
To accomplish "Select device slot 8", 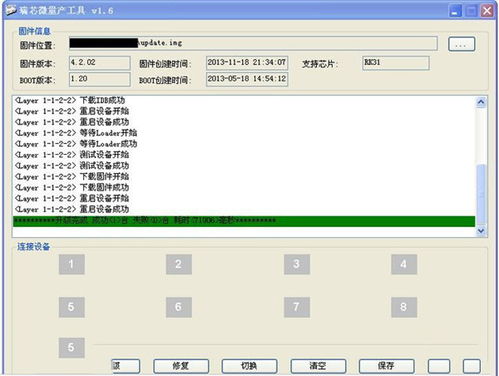I will pyautogui.click(x=404, y=307).
